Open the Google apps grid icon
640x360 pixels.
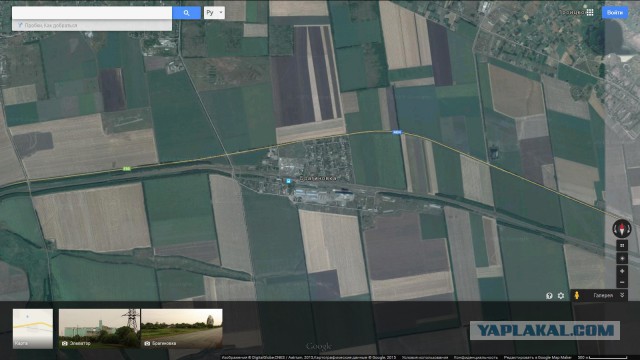590,13
